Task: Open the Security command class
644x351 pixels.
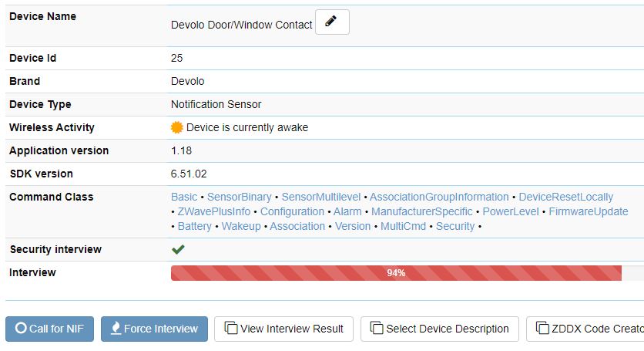Action: [x=455, y=226]
